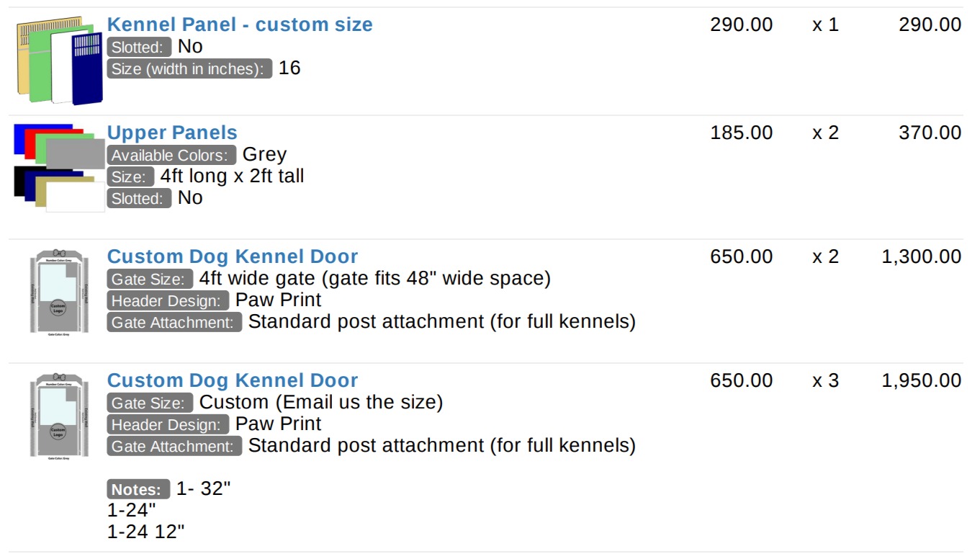Click the Available Colors label

click(172, 156)
